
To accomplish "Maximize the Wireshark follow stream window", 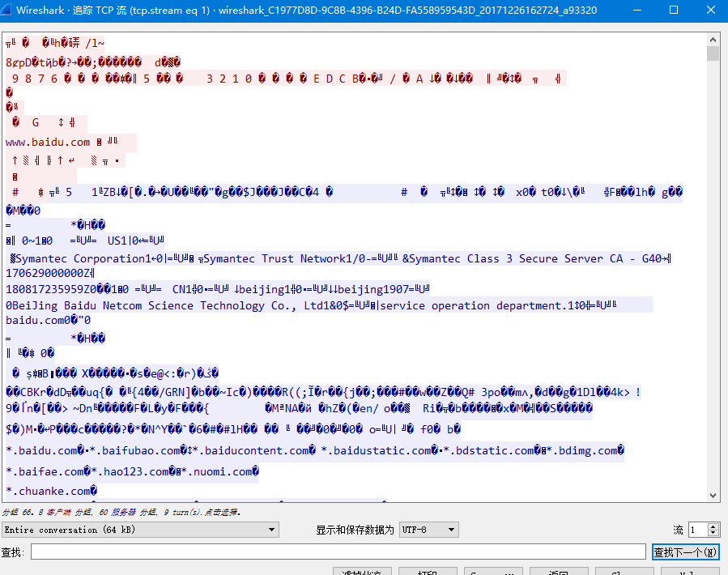I will (674, 10).
